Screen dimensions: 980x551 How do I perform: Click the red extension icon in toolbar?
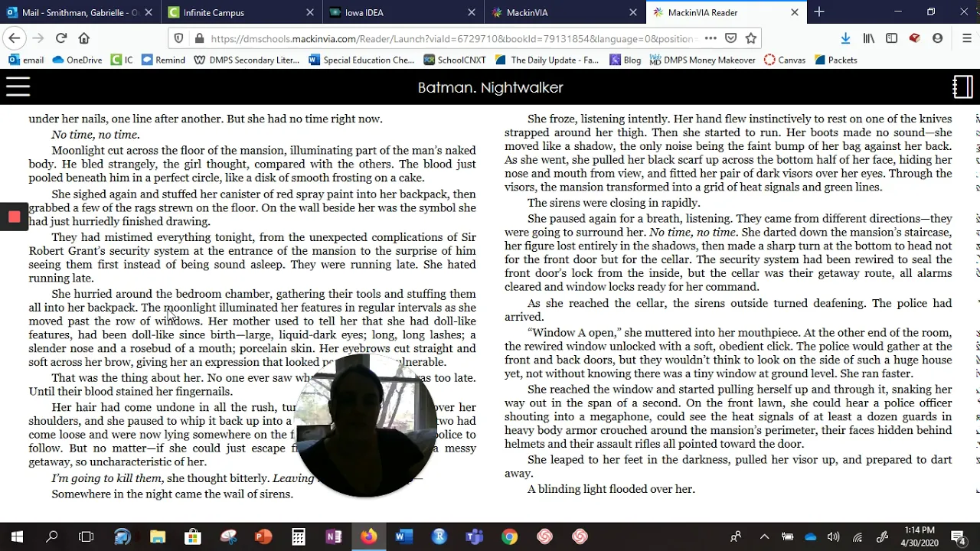coord(915,38)
